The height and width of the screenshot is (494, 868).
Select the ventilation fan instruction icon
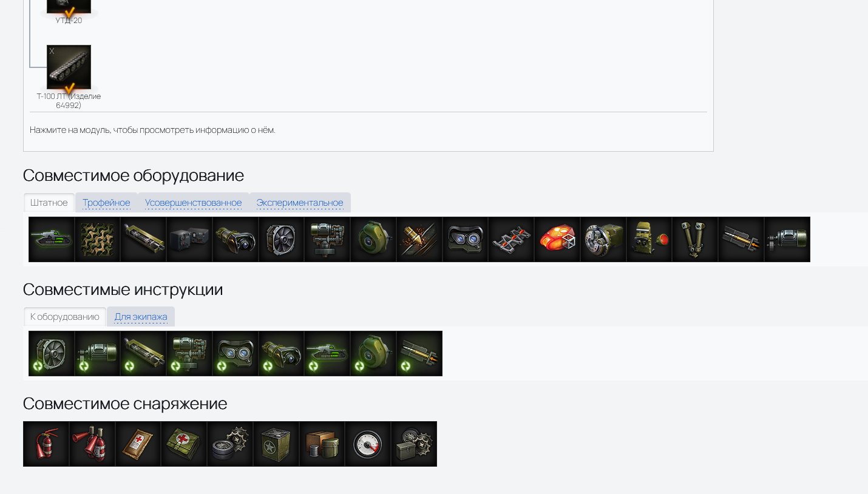52,354
